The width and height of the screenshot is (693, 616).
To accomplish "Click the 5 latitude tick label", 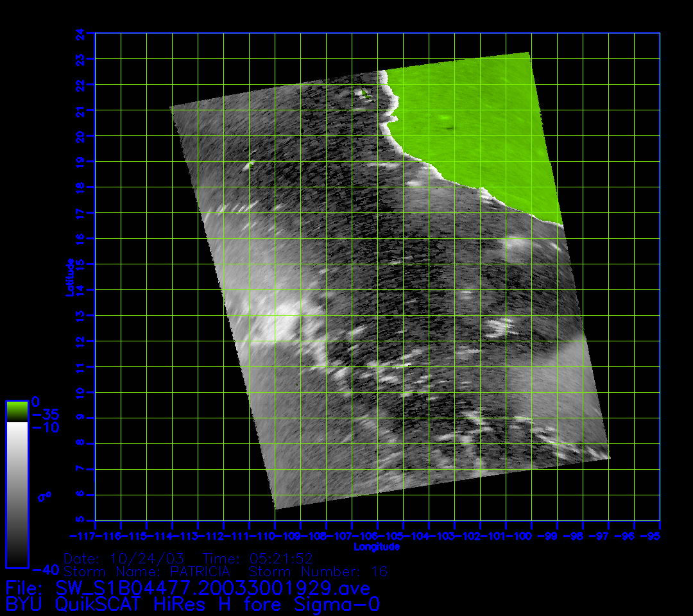I will (x=80, y=520).
